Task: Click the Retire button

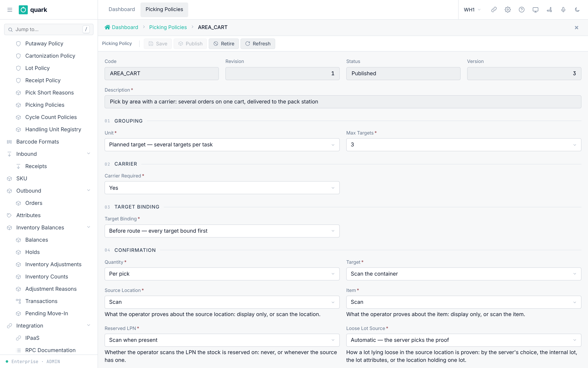Action: click(224, 44)
